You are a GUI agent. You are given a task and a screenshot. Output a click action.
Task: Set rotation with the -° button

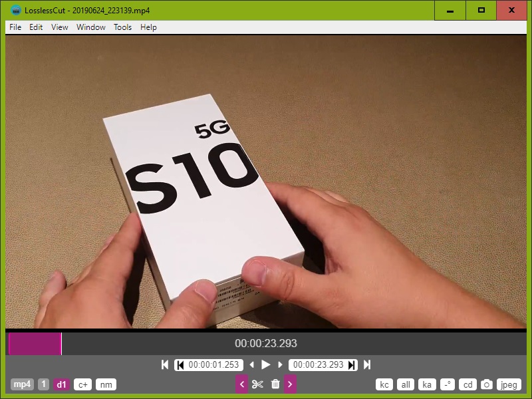point(448,384)
